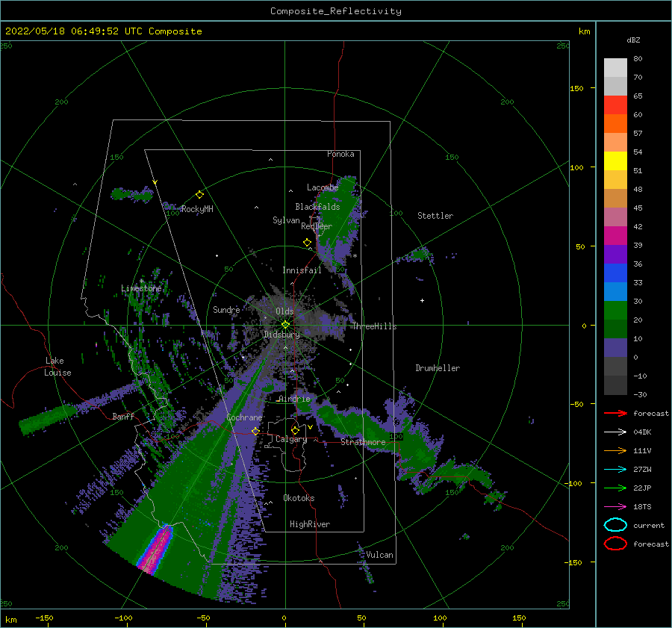Click the yellow diamond marker near RockyMH
The height and width of the screenshot is (628, 672).
pyautogui.click(x=199, y=195)
